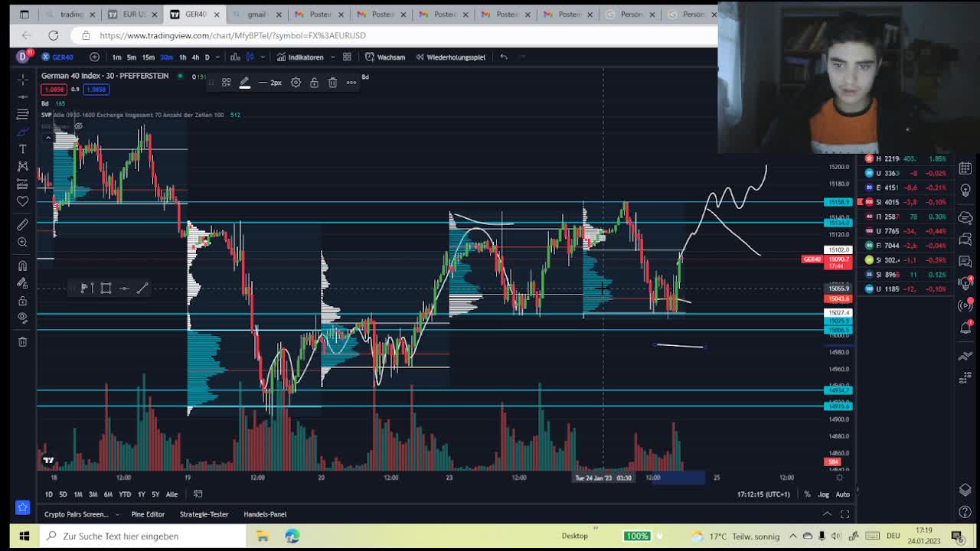The width and height of the screenshot is (980, 551).
Task: Set range to YTD
Action: pyautogui.click(x=125, y=494)
